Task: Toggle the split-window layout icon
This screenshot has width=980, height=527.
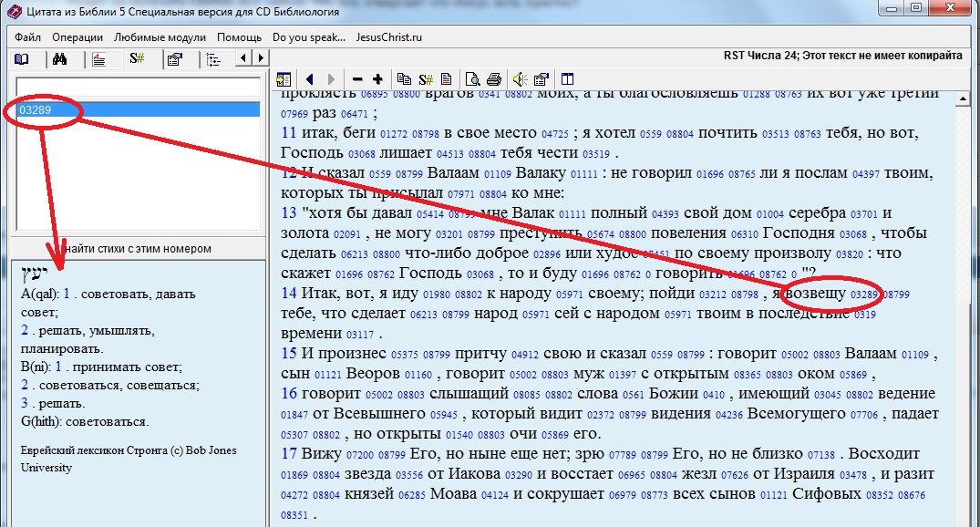Action: [567, 79]
